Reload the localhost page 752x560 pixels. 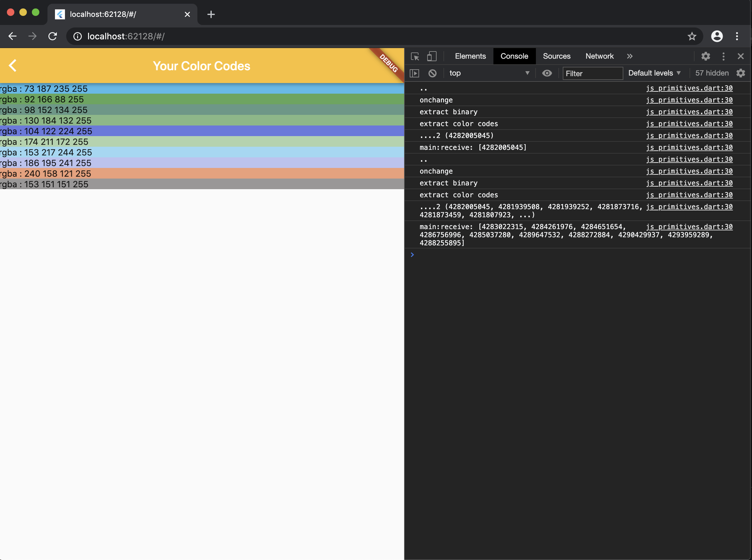(x=52, y=36)
